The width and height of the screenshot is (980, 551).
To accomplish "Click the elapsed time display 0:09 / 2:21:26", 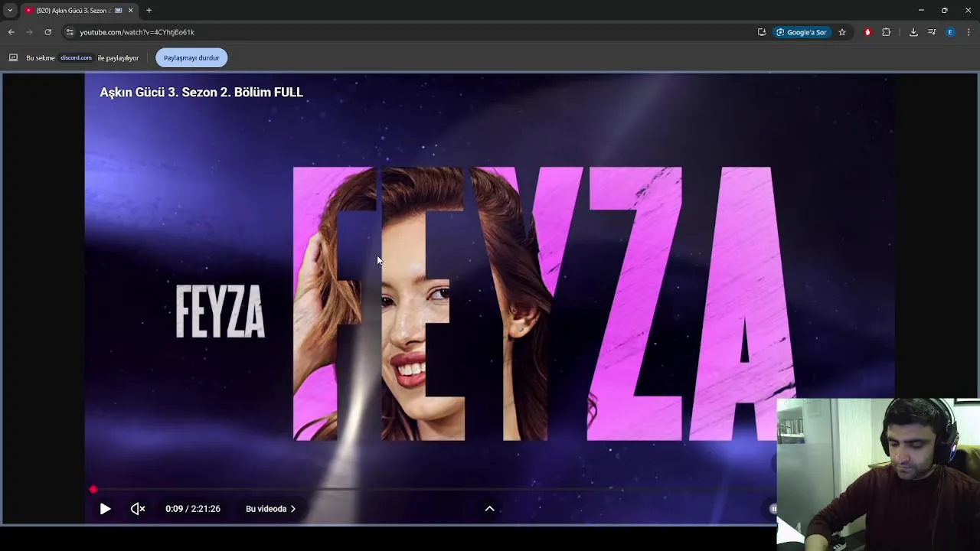I will tap(193, 509).
